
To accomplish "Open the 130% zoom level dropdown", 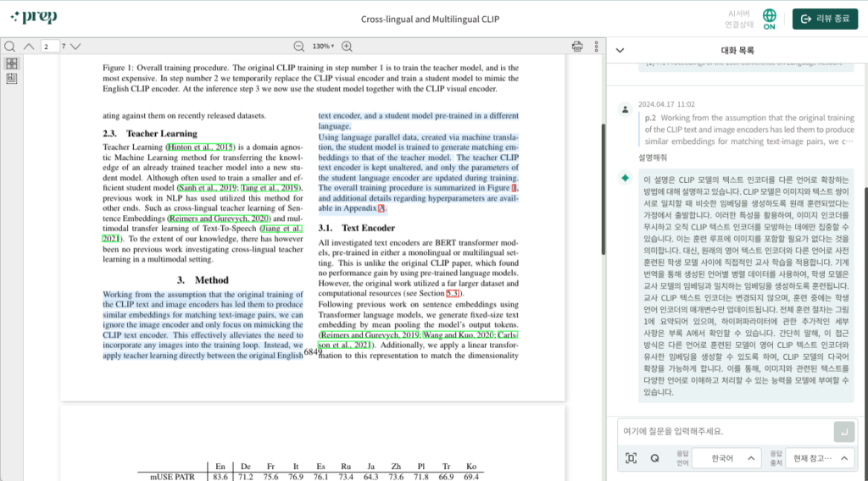I will pos(323,47).
